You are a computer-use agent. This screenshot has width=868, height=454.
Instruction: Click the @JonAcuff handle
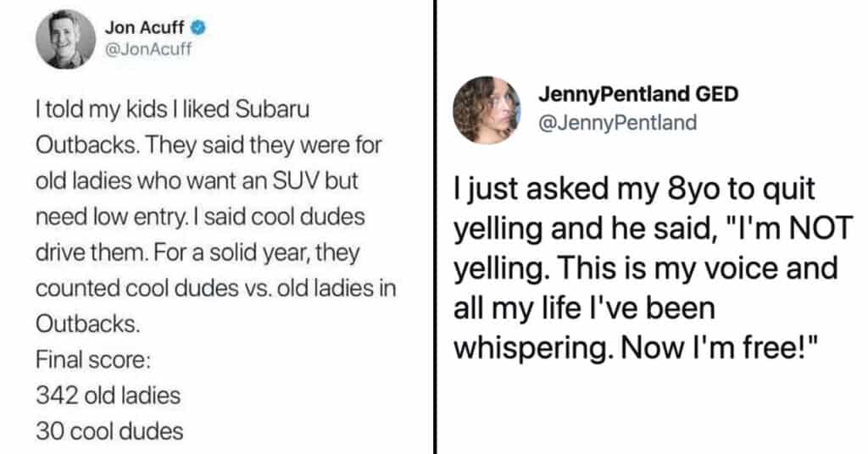(x=148, y=48)
